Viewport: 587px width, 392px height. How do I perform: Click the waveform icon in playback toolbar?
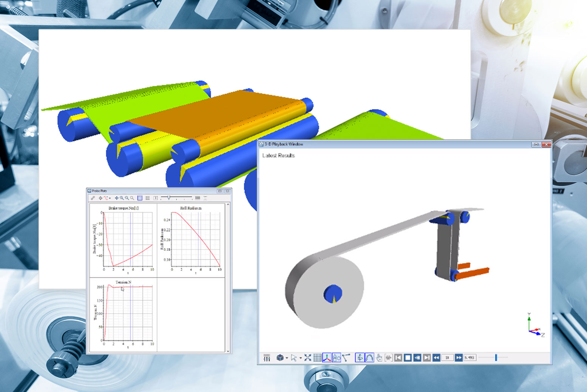[x=388, y=358]
